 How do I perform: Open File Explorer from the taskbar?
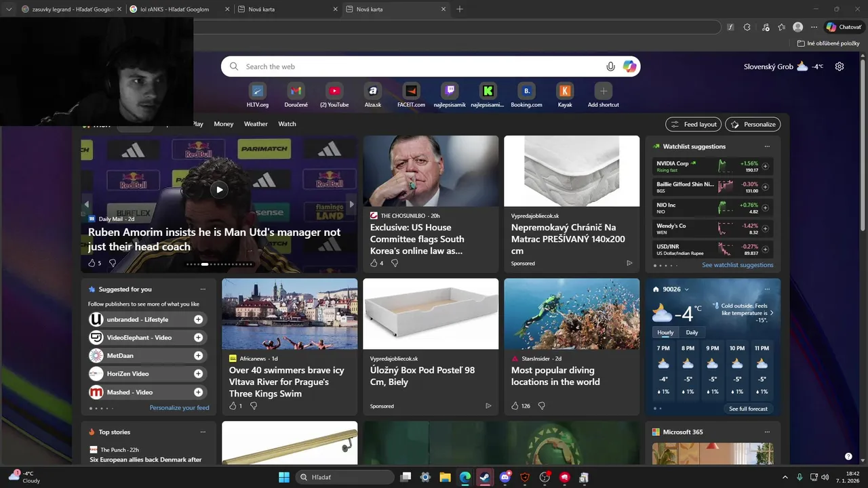pyautogui.click(x=445, y=477)
